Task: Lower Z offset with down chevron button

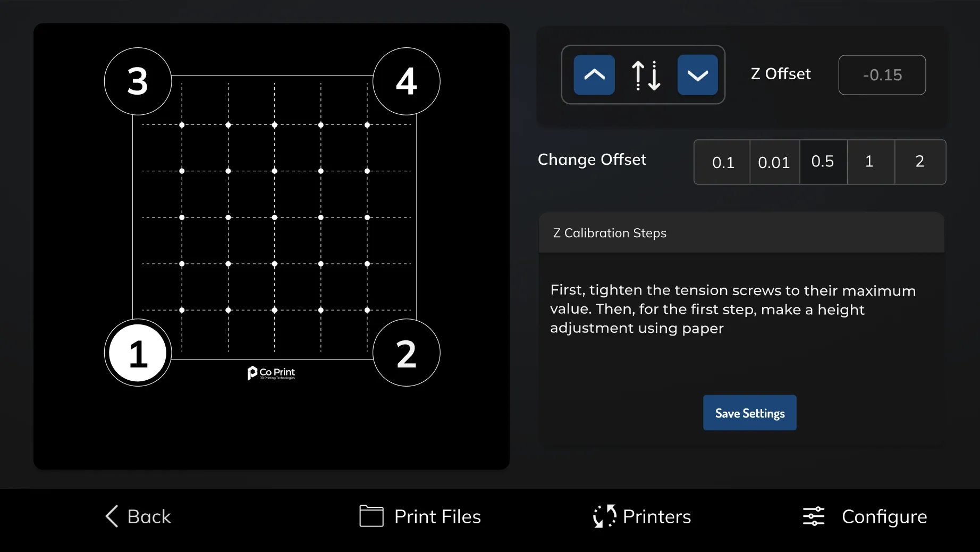Action: coord(697,75)
